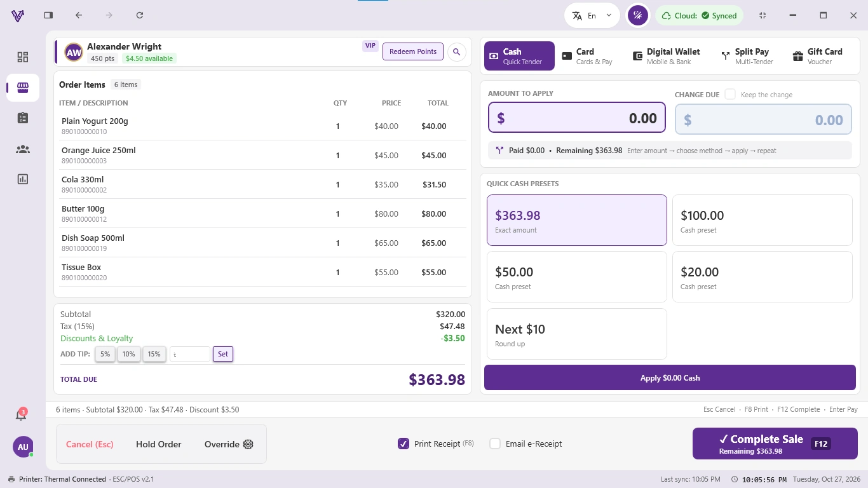Screen dimensions: 868x488
Task: Select the POS store icon in sidebar
Action: 23,88
